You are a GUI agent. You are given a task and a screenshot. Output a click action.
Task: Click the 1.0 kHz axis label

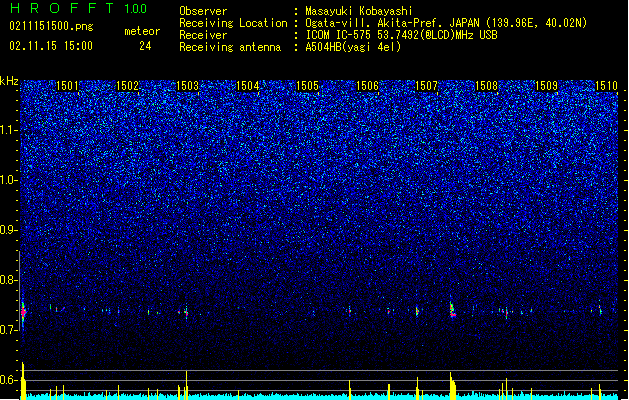tap(9, 180)
